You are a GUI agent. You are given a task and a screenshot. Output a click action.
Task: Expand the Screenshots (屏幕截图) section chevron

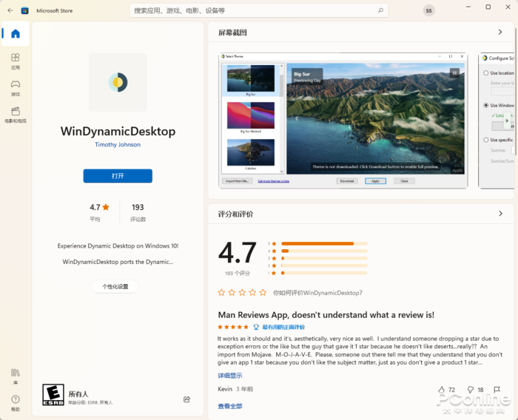click(501, 33)
